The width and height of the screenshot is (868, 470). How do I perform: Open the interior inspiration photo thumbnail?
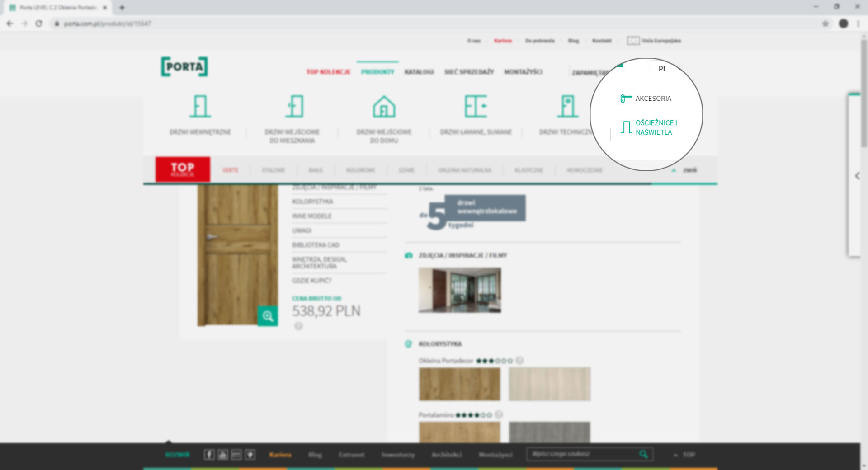[x=460, y=290]
